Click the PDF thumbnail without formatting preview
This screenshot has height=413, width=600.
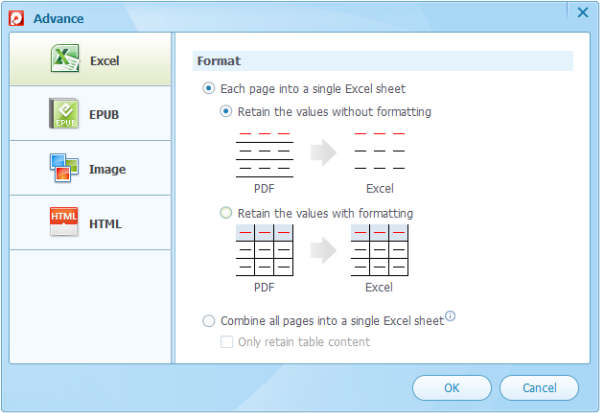tap(264, 155)
